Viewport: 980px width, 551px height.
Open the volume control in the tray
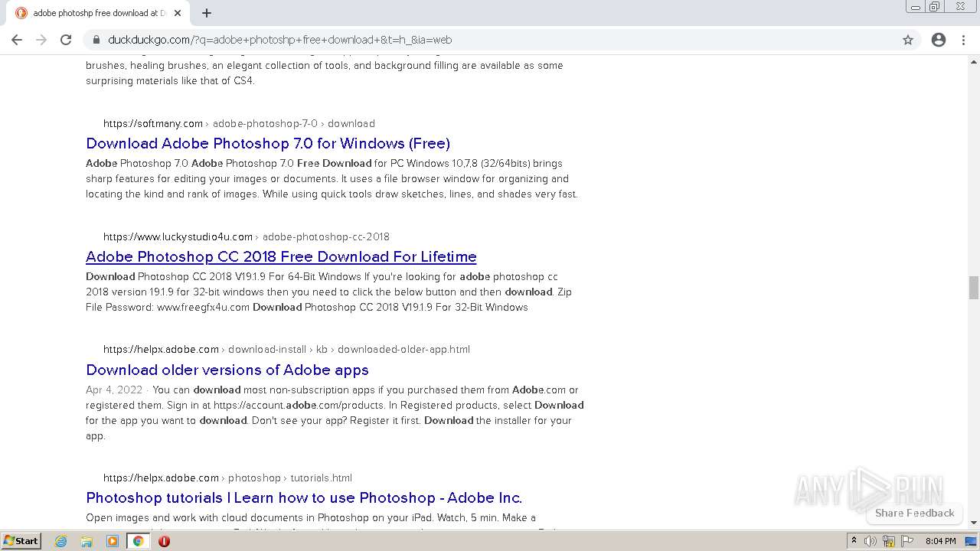[871, 541]
